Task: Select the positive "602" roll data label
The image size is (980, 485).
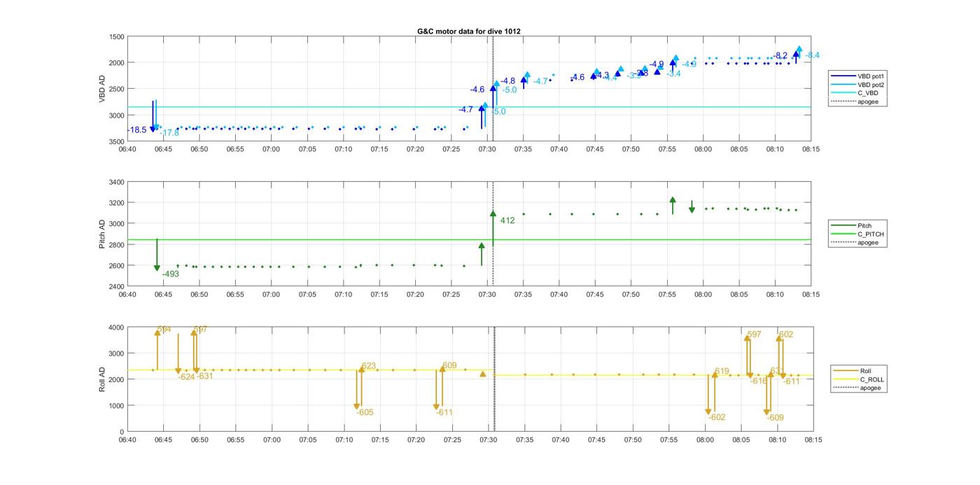Action: [786, 335]
